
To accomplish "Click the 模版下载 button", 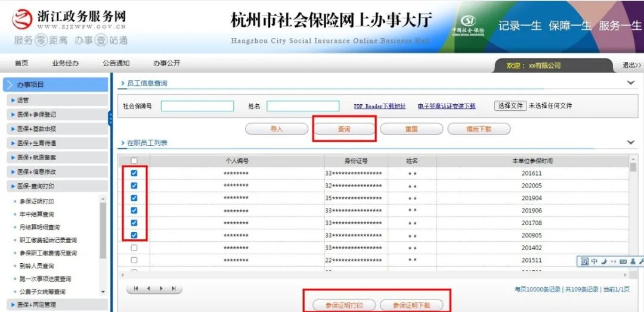I will click(479, 129).
